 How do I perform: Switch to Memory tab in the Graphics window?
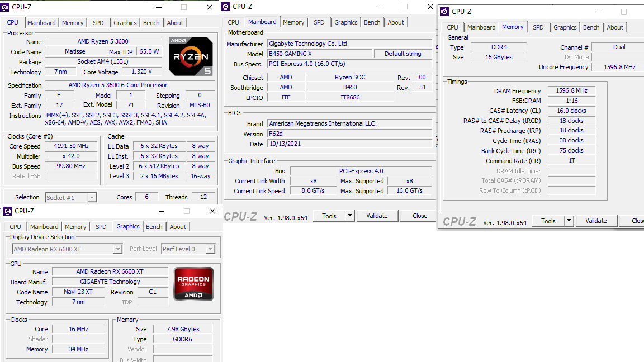(x=75, y=227)
